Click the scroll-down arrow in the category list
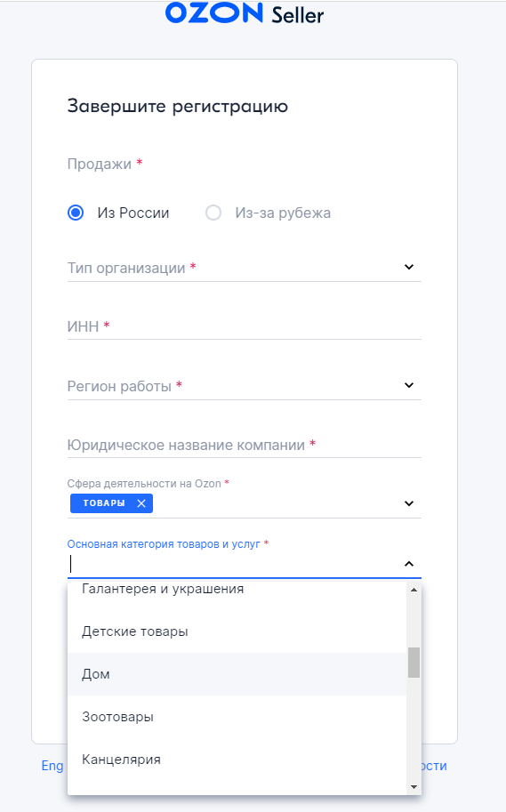This screenshot has width=506, height=812. click(414, 787)
